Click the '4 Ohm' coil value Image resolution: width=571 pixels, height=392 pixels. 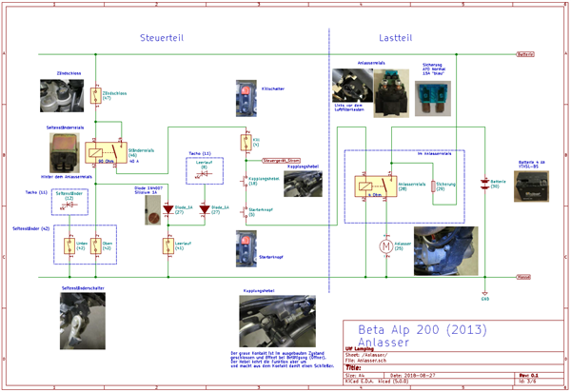coord(375,195)
